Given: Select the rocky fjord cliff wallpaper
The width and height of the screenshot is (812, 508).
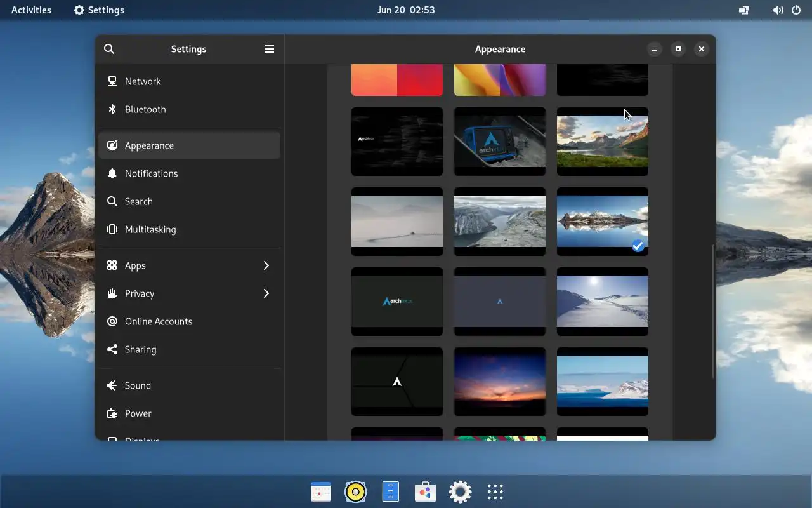Looking at the screenshot, I should [x=500, y=222].
